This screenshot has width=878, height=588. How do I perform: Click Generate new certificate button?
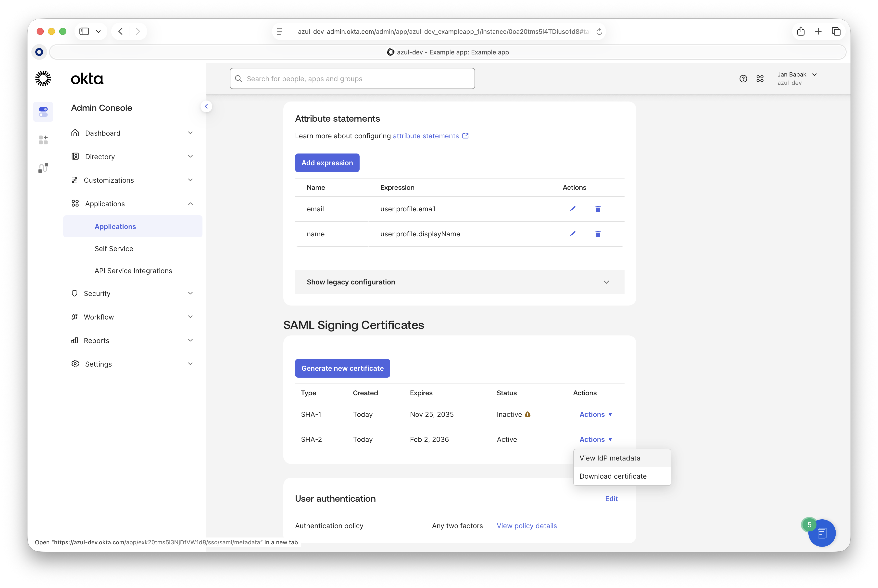point(342,368)
